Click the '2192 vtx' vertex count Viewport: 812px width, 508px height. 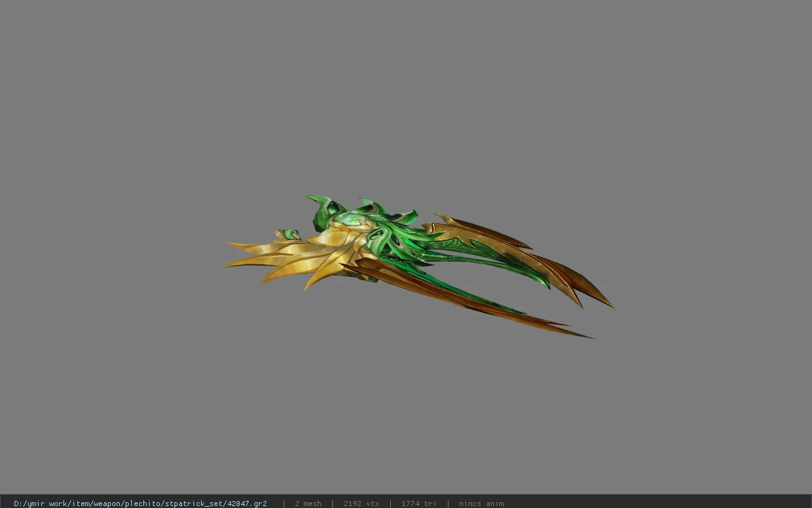(x=361, y=504)
